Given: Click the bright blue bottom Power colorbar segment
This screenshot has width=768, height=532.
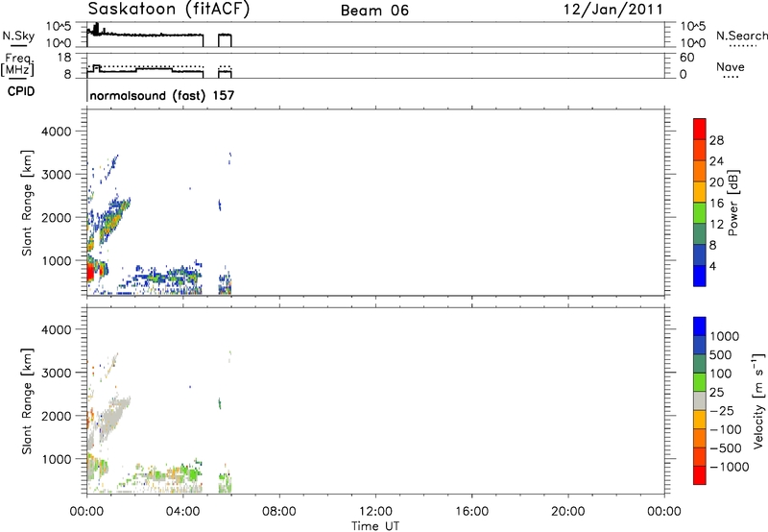Looking at the screenshot, I should [700, 276].
